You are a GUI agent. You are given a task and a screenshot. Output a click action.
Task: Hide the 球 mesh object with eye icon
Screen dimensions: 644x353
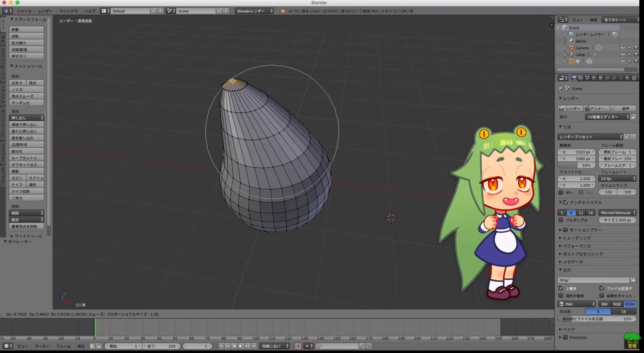(x=623, y=61)
